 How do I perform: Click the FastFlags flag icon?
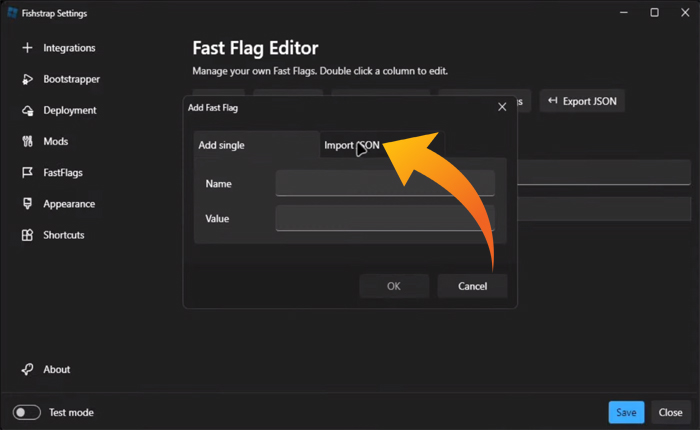pyautogui.click(x=27, y=173)
